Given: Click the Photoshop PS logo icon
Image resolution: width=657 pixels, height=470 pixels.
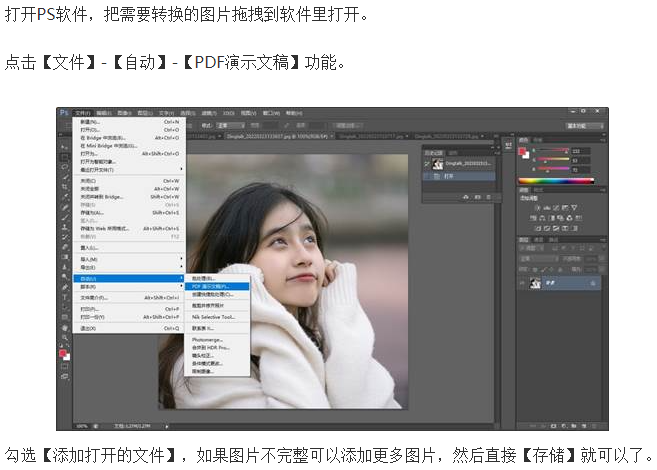Looking at the screenshot, I should pos(64,113).
